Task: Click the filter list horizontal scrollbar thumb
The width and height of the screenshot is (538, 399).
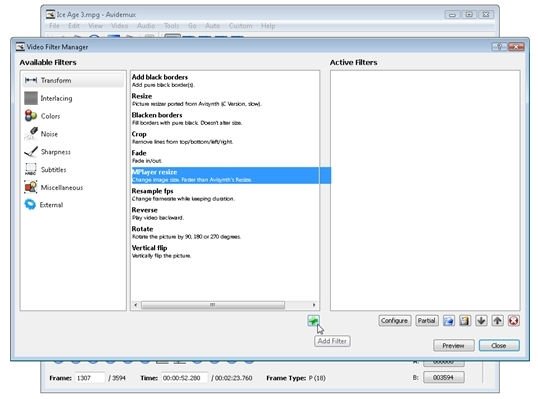Action: point(213,305)
